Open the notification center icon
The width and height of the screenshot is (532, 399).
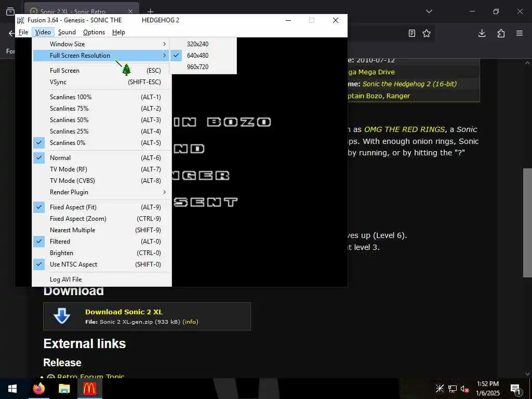pyautogui.click(x=516, y=389)
